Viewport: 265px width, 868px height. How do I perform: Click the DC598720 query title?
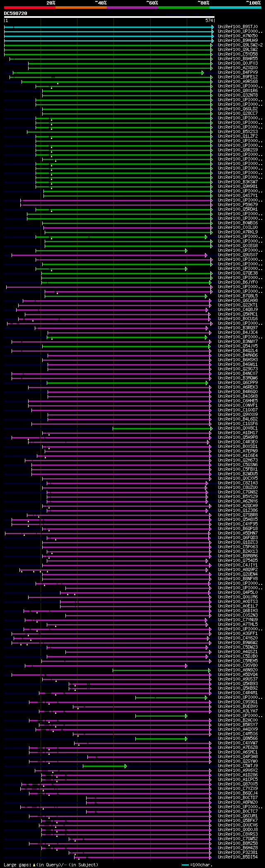click(16, 13)
